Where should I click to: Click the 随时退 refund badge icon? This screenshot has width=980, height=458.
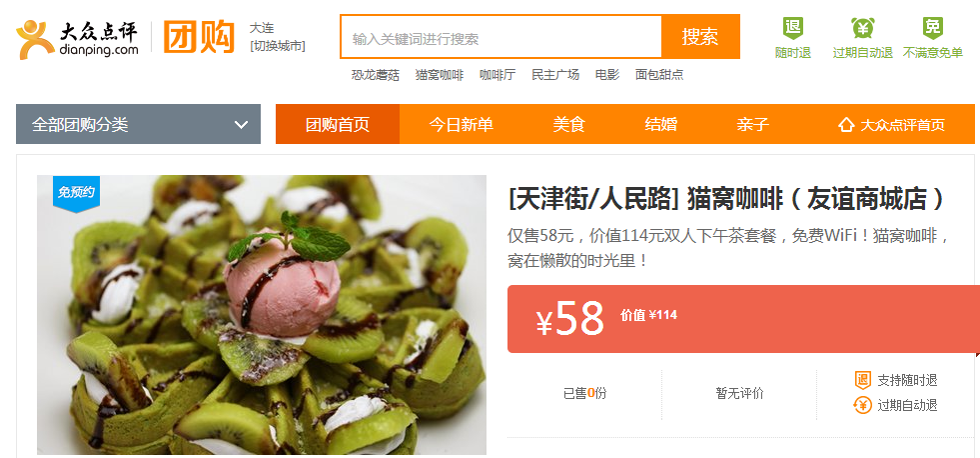pyautogui.click(x=792, y=28)
